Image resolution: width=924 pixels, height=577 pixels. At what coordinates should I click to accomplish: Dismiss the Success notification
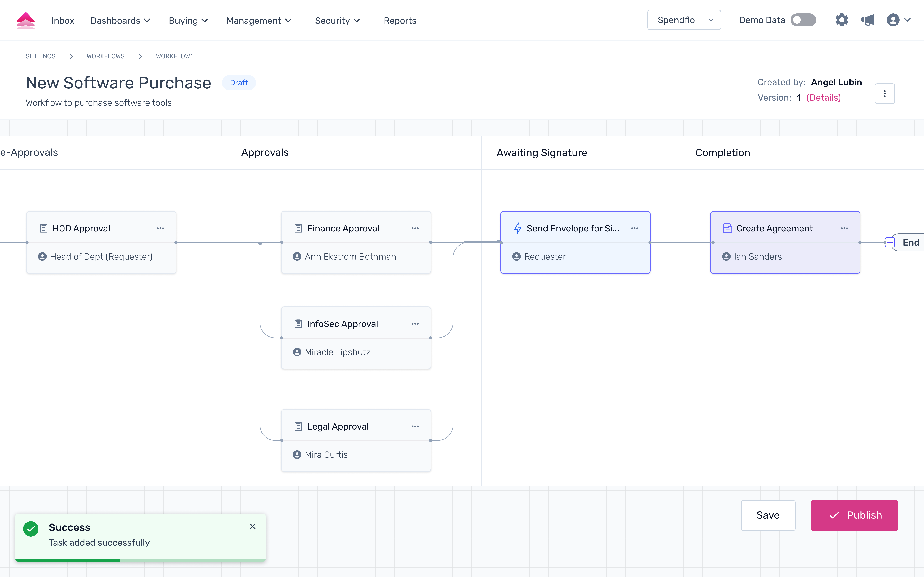click(x=253, y=526)
